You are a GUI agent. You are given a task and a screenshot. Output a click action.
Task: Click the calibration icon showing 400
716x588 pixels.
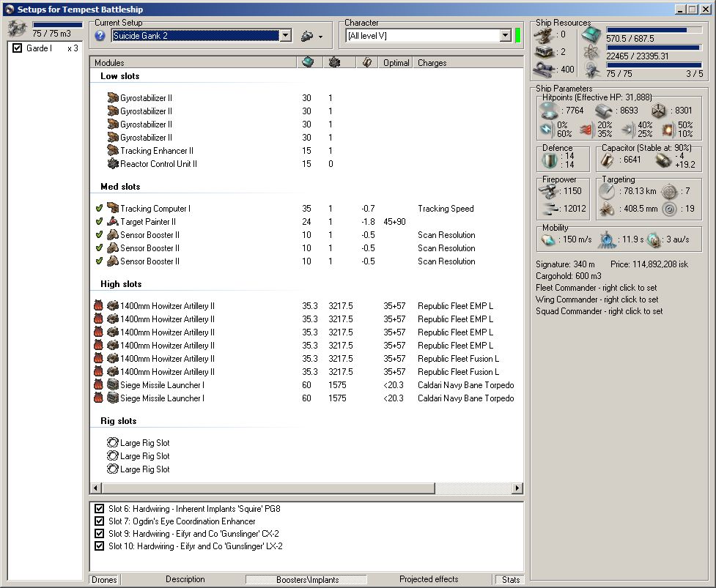coord(545,70)
